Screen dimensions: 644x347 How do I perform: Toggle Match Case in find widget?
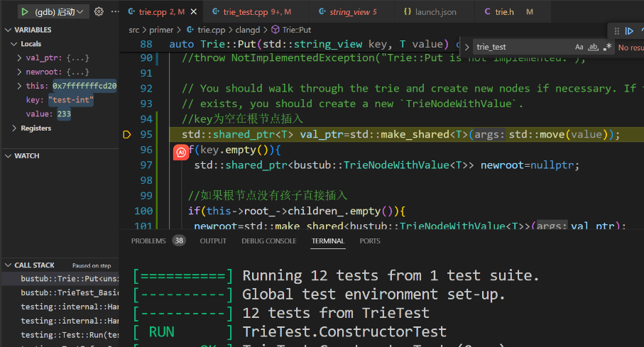tap(579, 48)
